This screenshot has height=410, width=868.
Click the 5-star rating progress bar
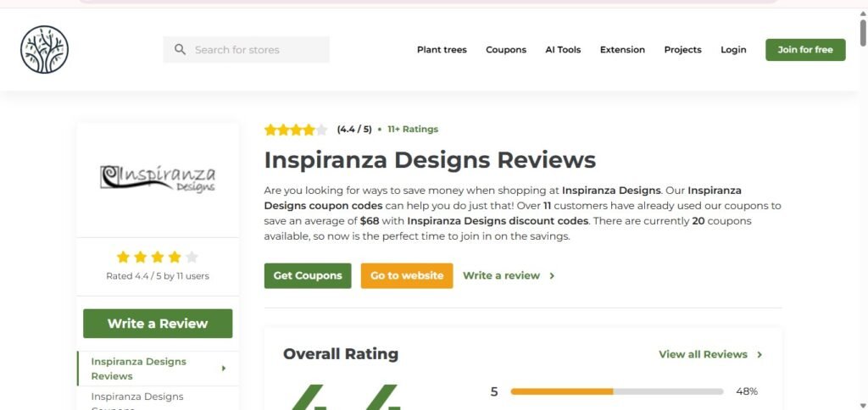click(617, 391)
